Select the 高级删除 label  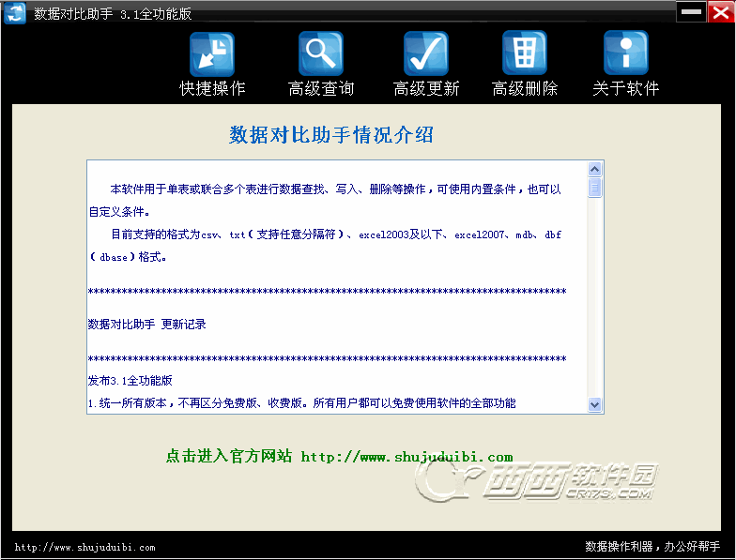pos(525,88)
